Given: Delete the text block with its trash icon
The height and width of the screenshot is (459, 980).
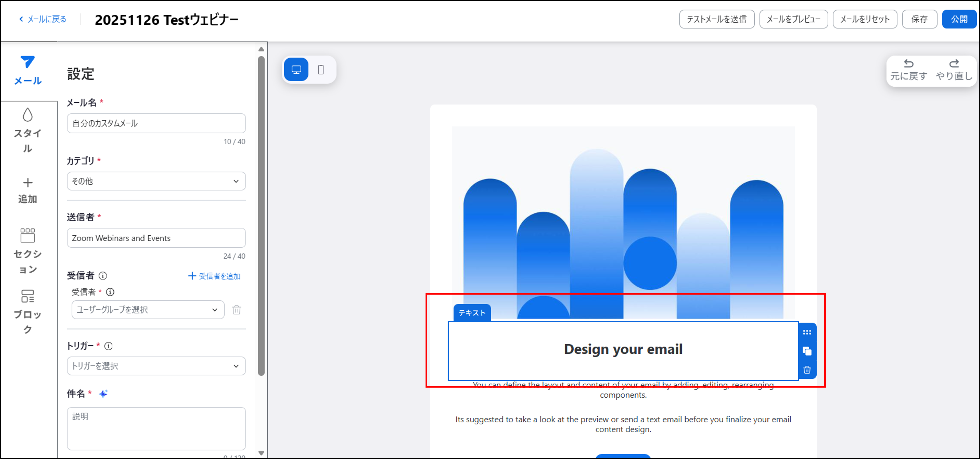Looking at the screenshot, I should (x=807, y=370).
